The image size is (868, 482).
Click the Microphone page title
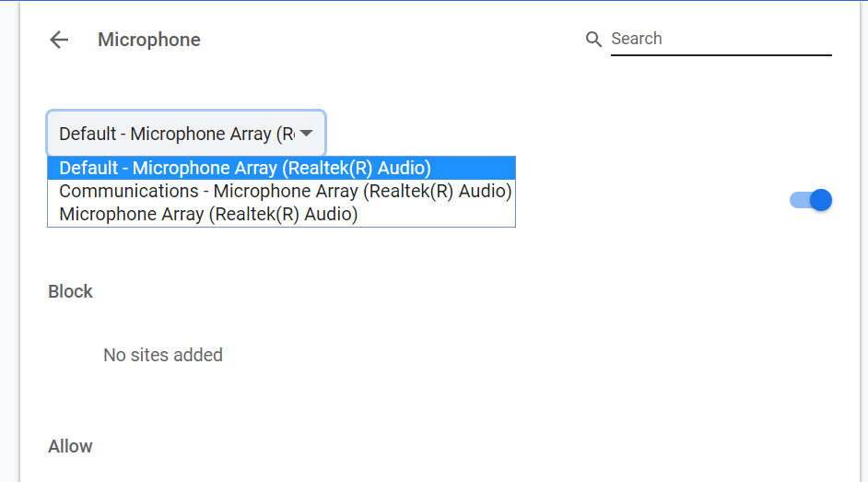coord(149,40)
